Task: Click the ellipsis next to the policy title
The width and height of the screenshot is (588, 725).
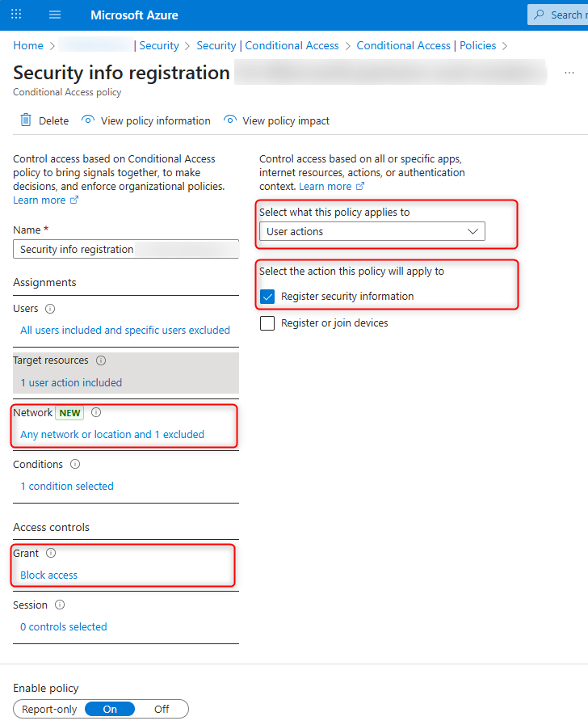Action: 569,72
